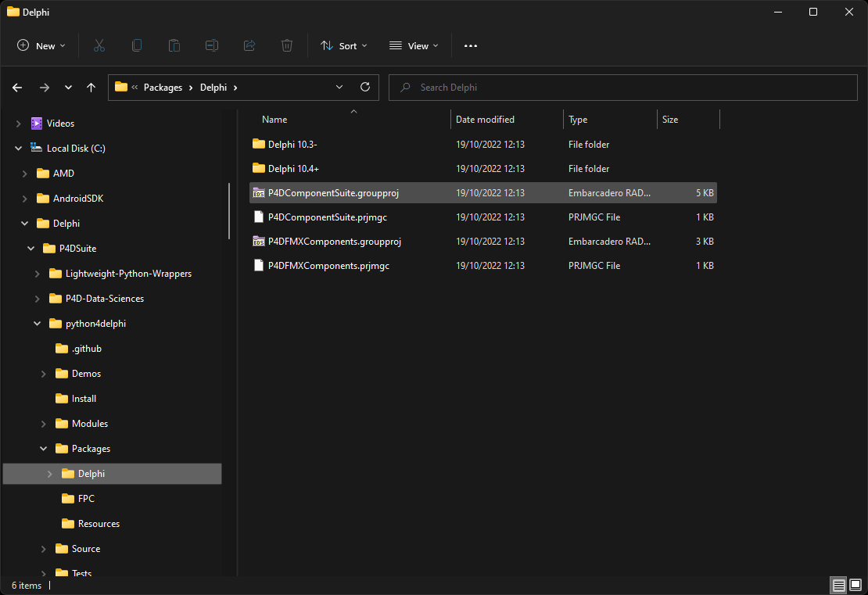Click the Delphi 10.4+ folder icon

[x=259, y=168]
